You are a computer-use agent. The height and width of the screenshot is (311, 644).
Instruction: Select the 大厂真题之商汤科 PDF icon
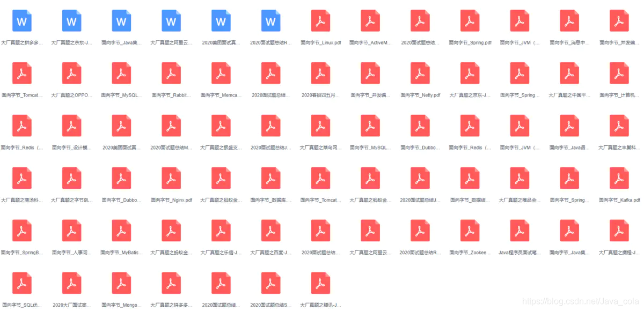[22, 179]
